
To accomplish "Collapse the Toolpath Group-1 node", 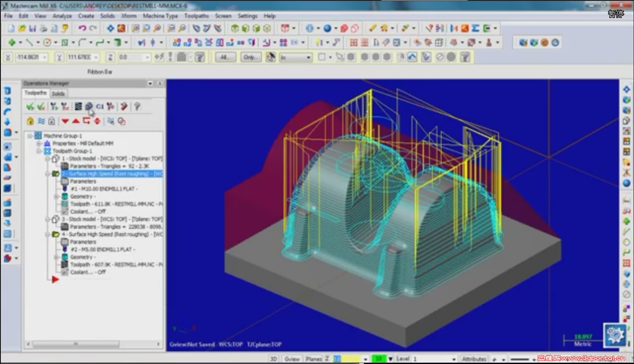I will pos(39,151).
